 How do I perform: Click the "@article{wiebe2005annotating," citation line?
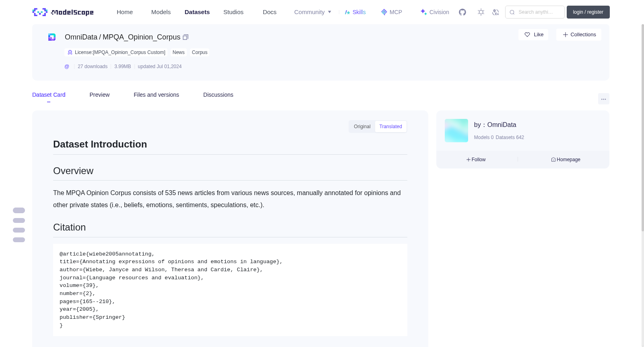(107, 254)
